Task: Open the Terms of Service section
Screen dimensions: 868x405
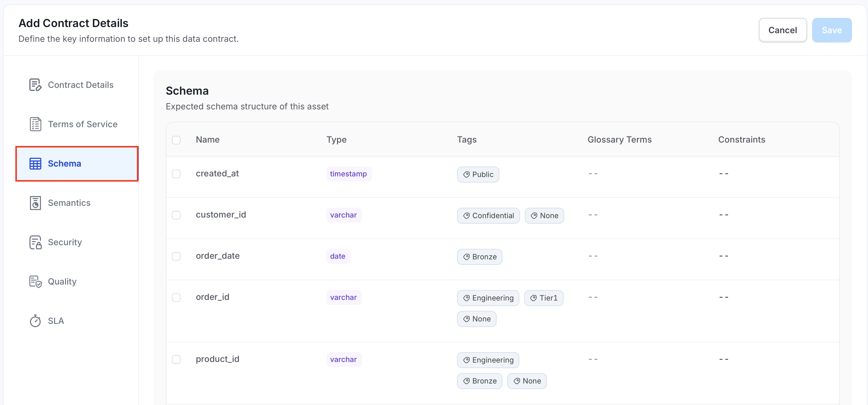Action: point(77,124)
